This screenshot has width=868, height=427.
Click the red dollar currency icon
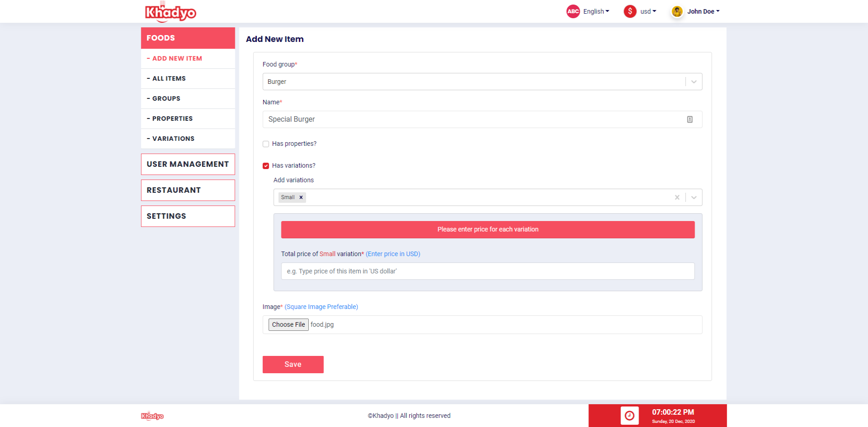630,11
